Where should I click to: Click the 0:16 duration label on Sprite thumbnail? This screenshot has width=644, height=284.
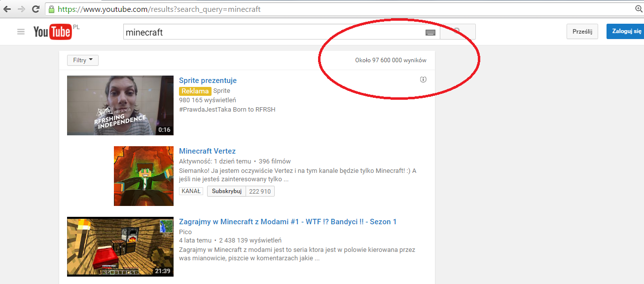coord(164,130)
